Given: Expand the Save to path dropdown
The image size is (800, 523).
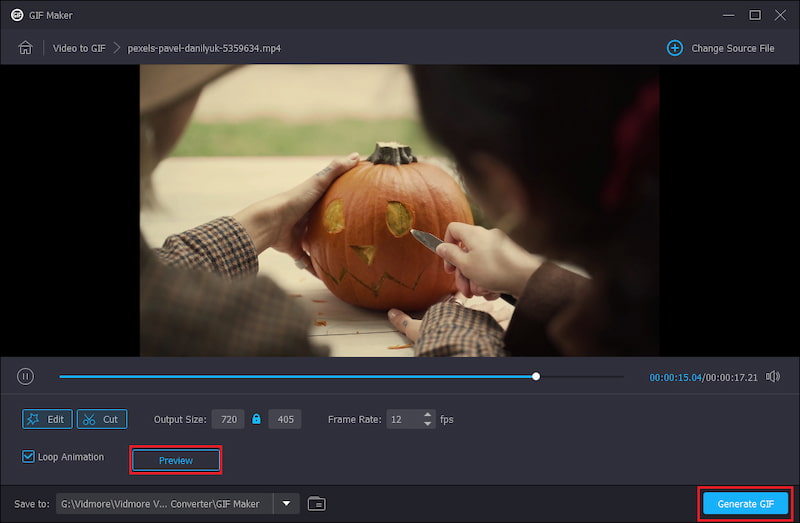Looking at the screenshot, I should pyautogui.click(x=286, y=503).
